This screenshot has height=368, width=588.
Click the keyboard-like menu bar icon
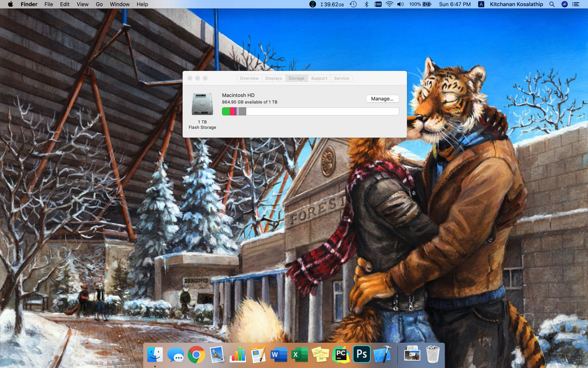379,4
